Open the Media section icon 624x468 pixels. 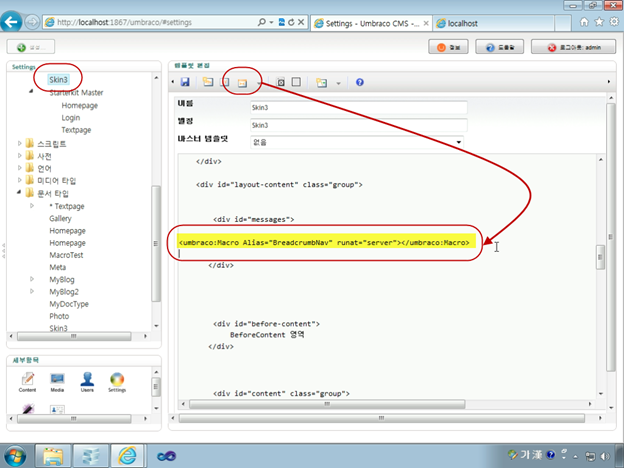coord(57,382)
